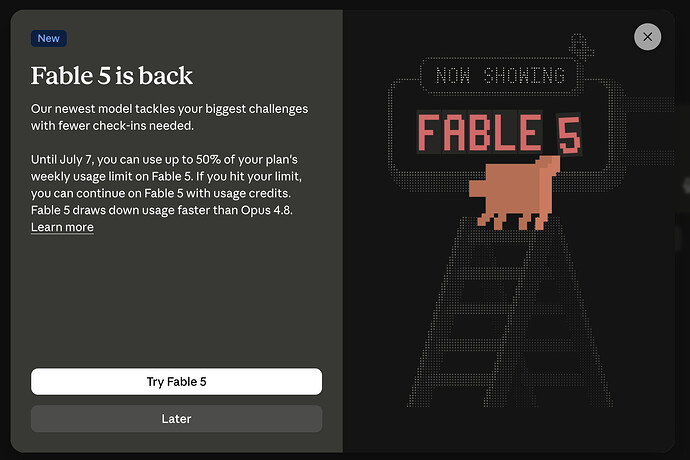Click the 'Our newest model tackles' paragraph

[169, 117]
